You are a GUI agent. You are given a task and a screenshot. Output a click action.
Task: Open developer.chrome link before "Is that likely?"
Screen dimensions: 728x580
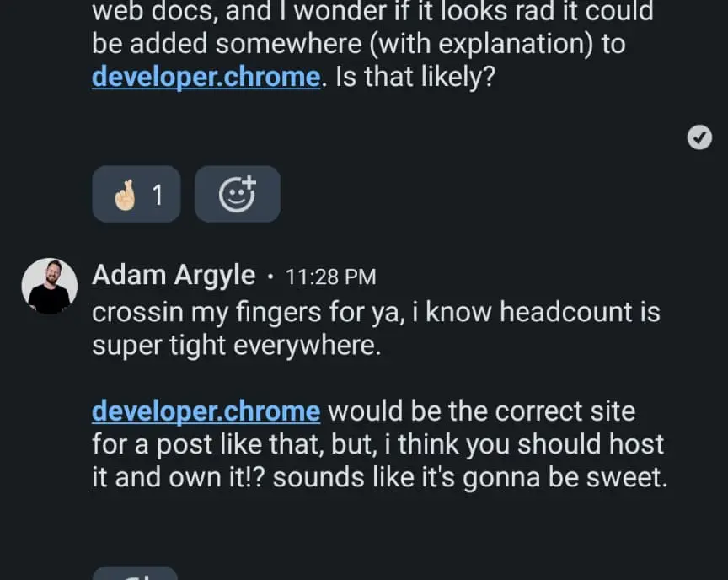point(206,77)
